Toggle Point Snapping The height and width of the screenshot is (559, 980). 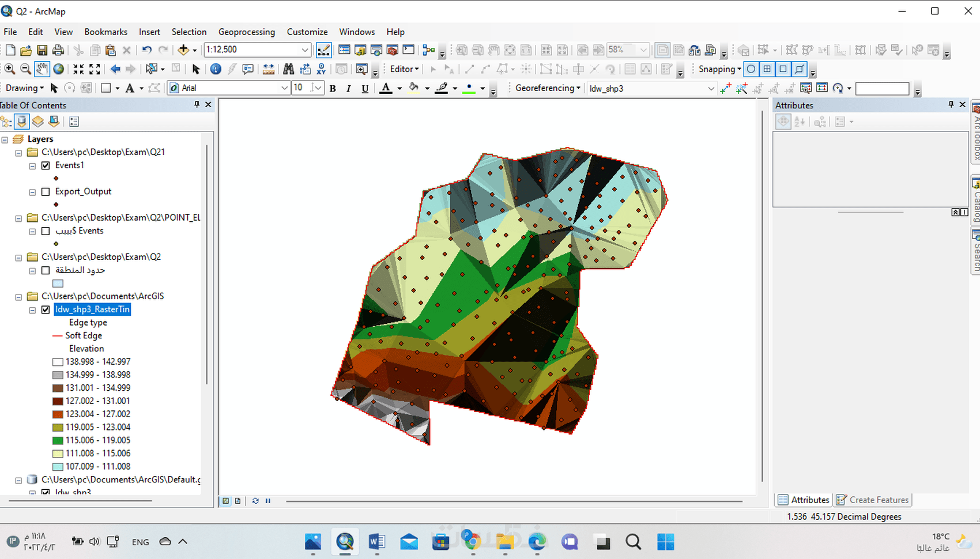751,69
